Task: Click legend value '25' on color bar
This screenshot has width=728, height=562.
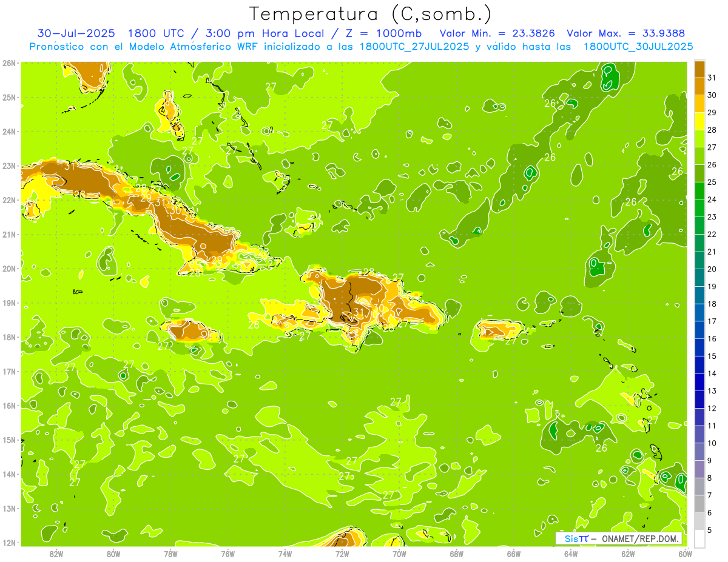Action: click(712, 182)
